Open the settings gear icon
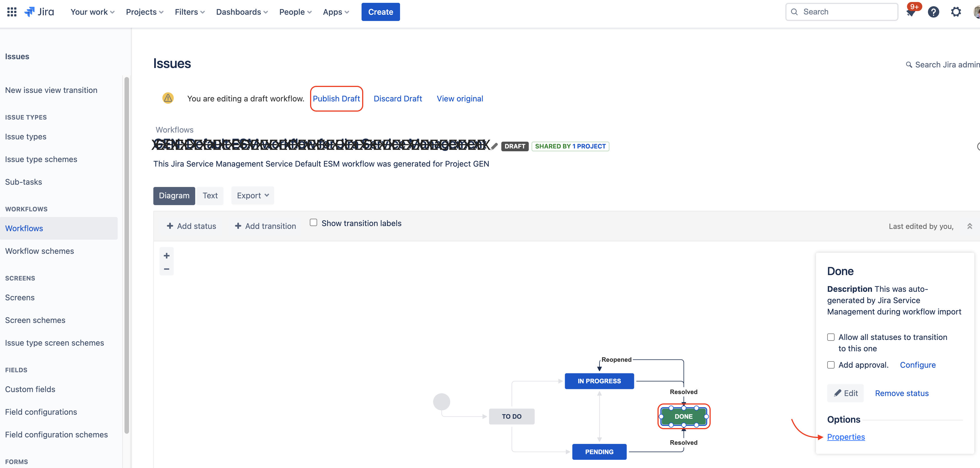980x468 pixels. [956, 12]
